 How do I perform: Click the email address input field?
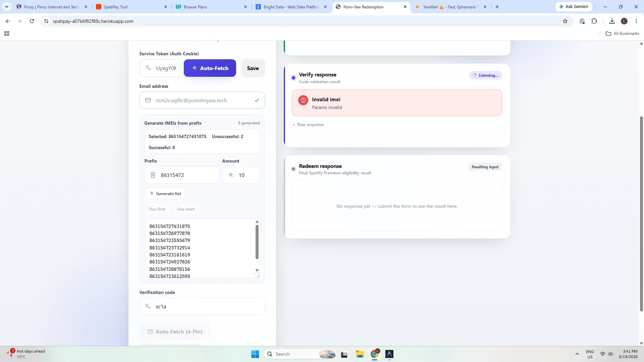(x=202, y=100)
